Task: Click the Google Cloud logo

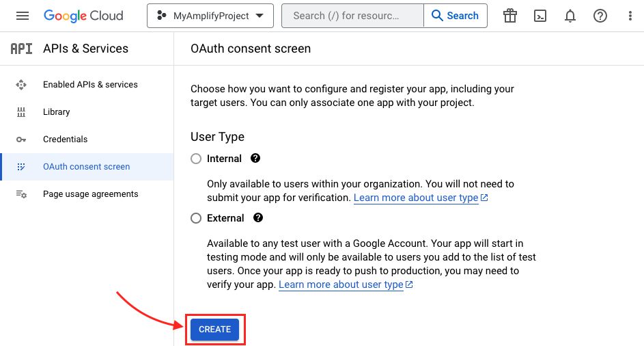Action: click(x=83, y=16)
